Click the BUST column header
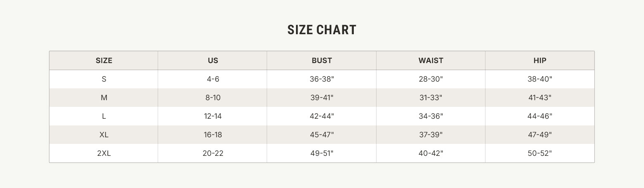Image resolution: width=644 pixels, height=188 pixels. pos(322,61)
